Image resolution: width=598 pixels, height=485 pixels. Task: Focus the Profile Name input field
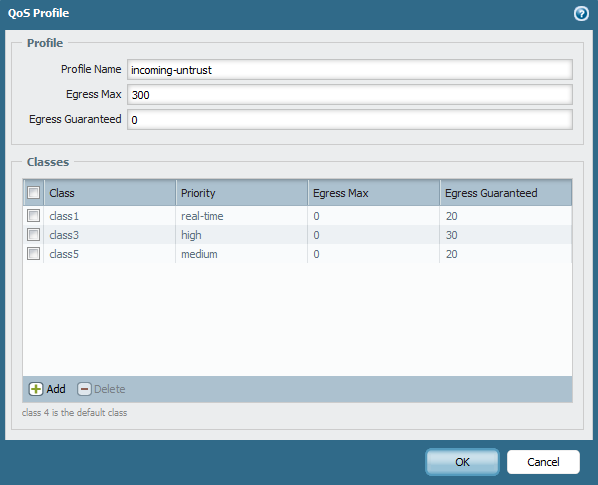click(x=350, y=70)
